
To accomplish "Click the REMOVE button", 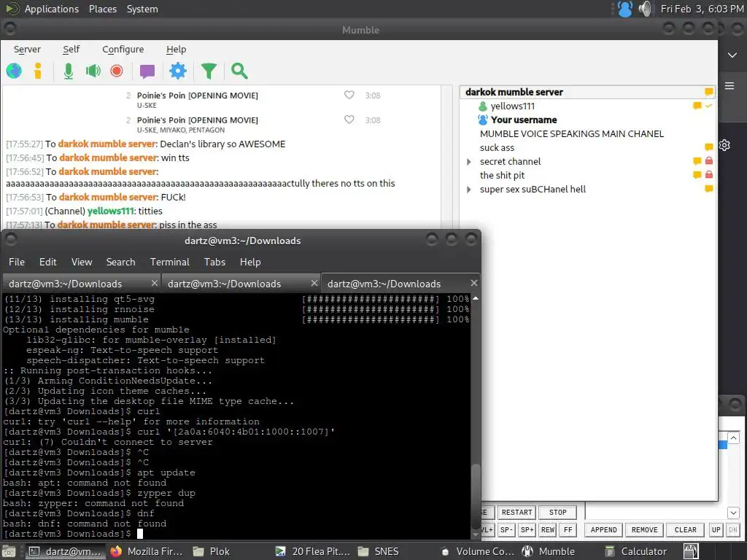I will coord(644,529).
